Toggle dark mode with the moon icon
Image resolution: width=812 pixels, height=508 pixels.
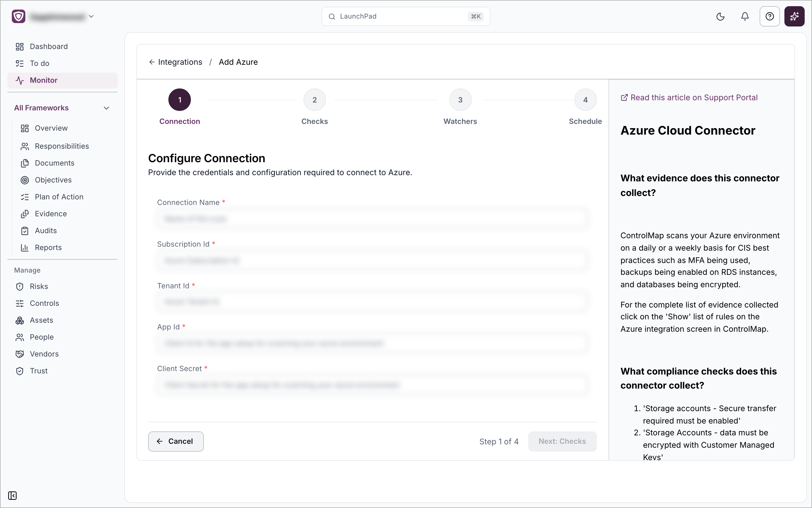tap(720, 16)
